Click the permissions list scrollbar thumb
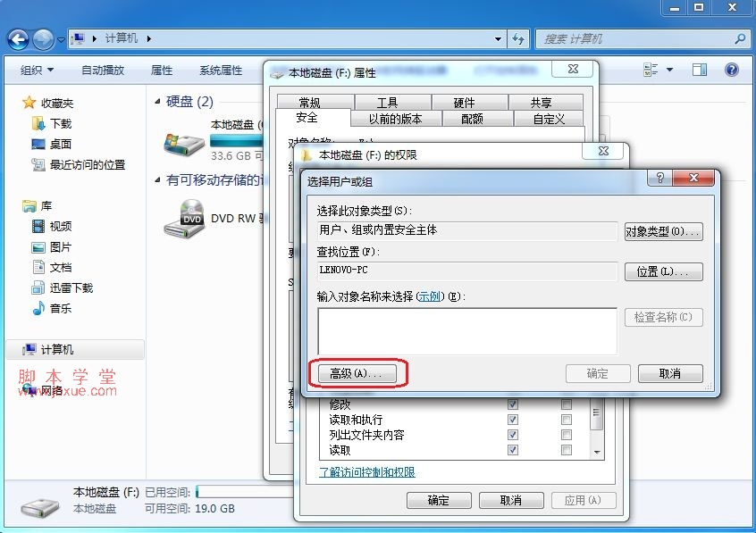Image resolution: width=756 pixels, height=533 pixels. (x=597, y=414)
